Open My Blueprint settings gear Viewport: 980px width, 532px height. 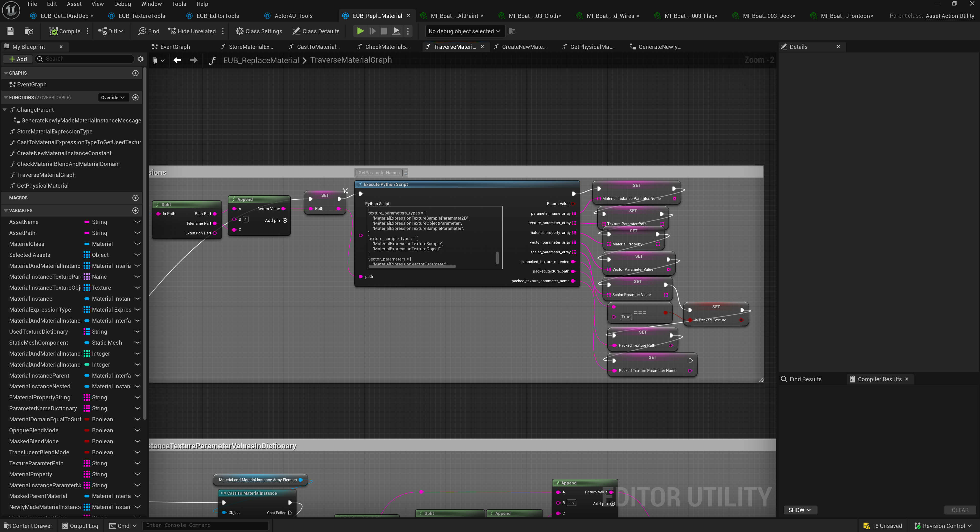pos(140,59)
